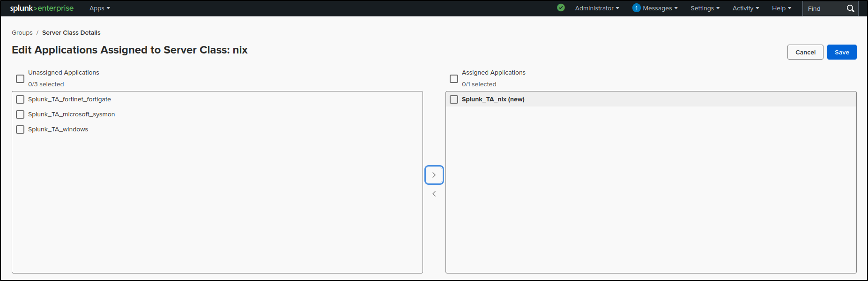
Task: Click the Edit Applications page title
Action: tap(130, 50)
